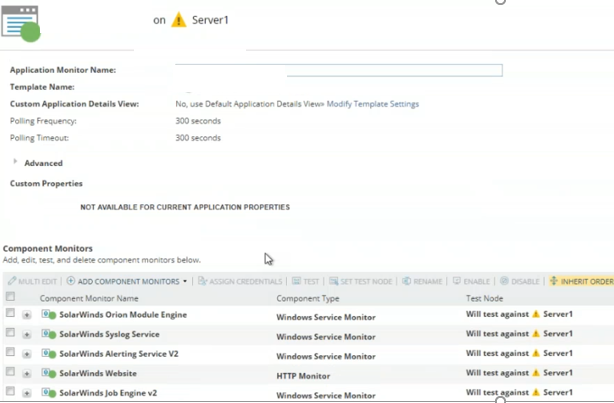This screenshot has width=614, height=403.
Task: Click the Multi Edit pencil icon
Action: [12, 280]
